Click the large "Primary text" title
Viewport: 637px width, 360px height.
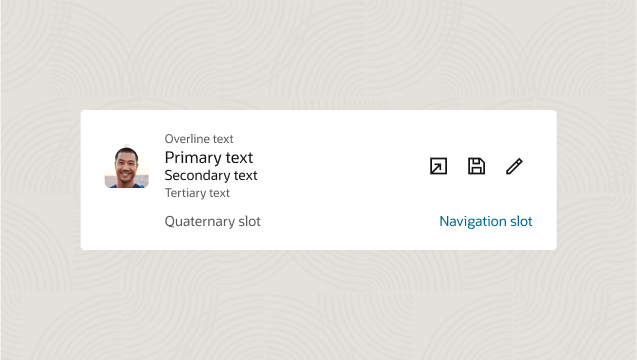(x=209, y=157)
